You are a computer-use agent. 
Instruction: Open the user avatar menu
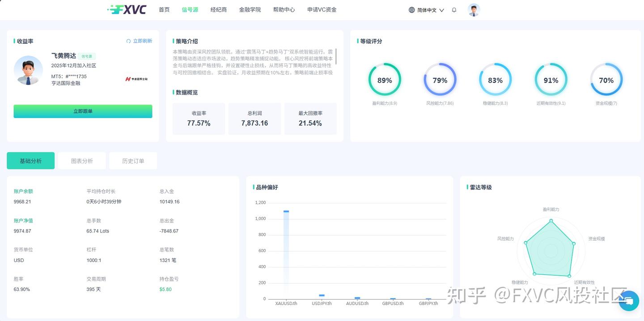coord(474,10)
